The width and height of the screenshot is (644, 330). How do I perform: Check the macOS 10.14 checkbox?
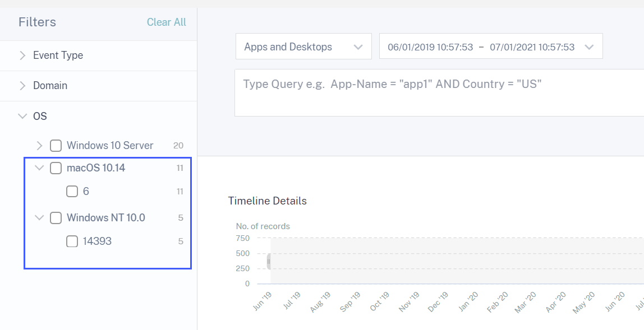pyautogui.click(x=56, y=168)
